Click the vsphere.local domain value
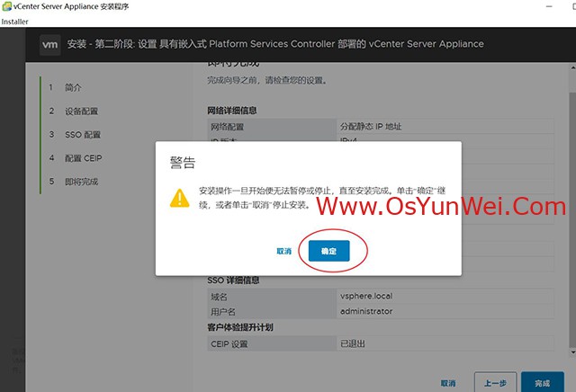Image resolution: width=576 pixels, height=392 pixels. pos(366,296)
